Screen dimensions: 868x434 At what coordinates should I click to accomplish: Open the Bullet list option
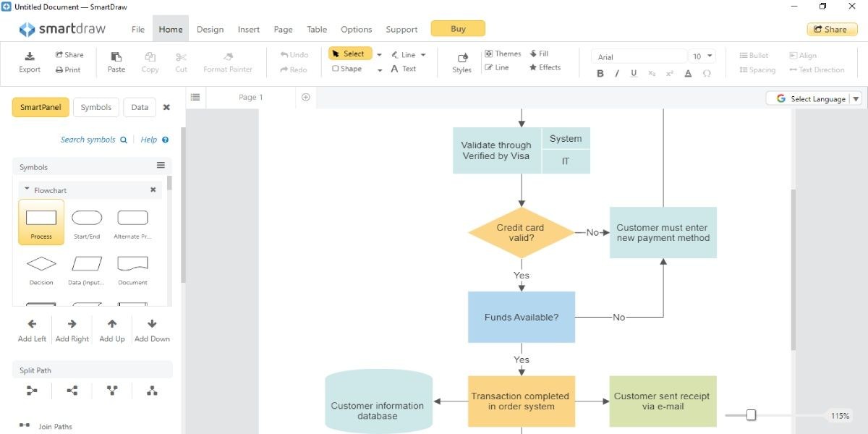(754, 55)
